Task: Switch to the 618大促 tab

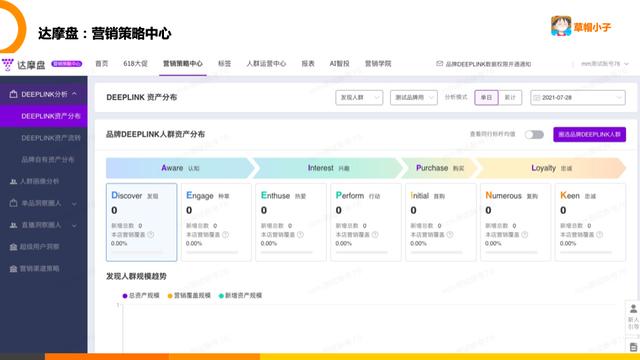Action: (136, 64)
